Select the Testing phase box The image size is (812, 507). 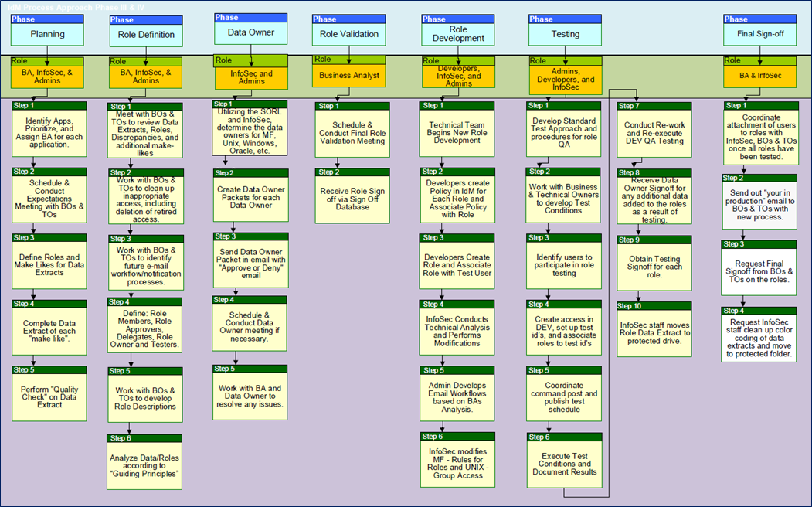[x=565, y=34]
